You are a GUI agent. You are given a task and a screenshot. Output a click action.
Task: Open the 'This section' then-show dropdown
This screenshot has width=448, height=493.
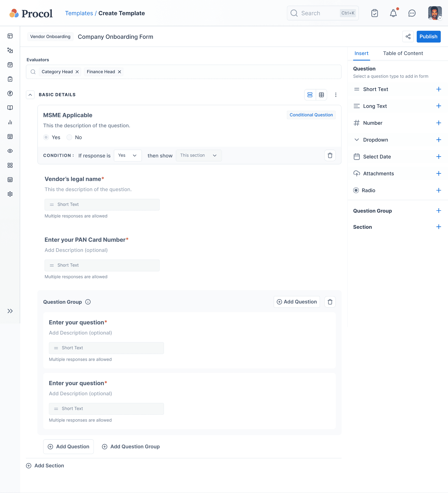point(199,155)
